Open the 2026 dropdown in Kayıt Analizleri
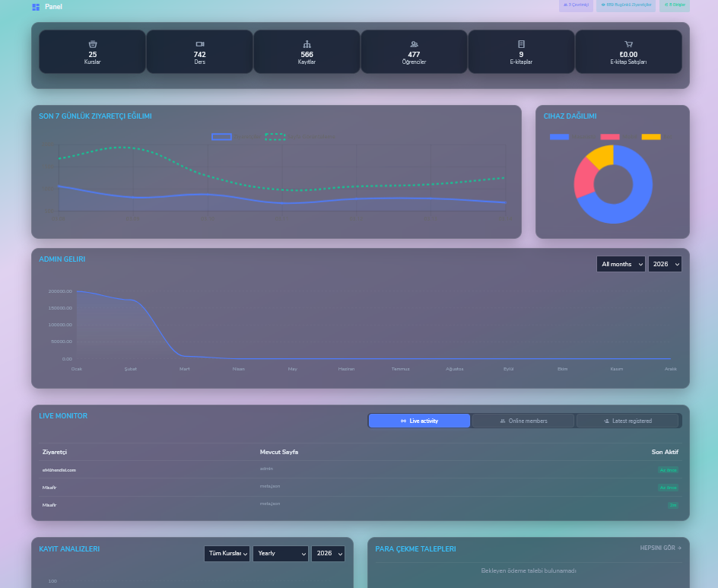 (x=328, y=554)
